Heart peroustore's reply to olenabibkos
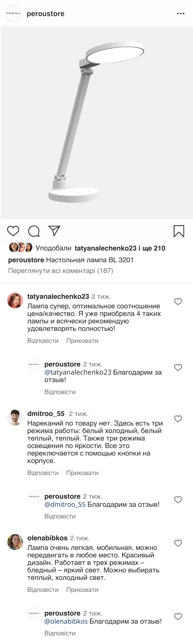 point(178,616)
